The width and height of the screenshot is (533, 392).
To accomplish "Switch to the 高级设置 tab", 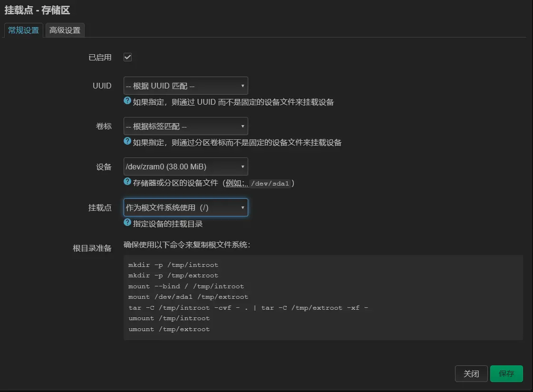I will (65, 30).
